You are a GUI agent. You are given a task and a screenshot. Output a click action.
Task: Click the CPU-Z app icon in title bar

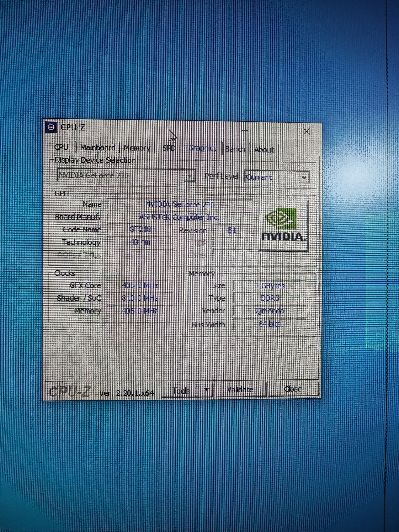[51, 127]
